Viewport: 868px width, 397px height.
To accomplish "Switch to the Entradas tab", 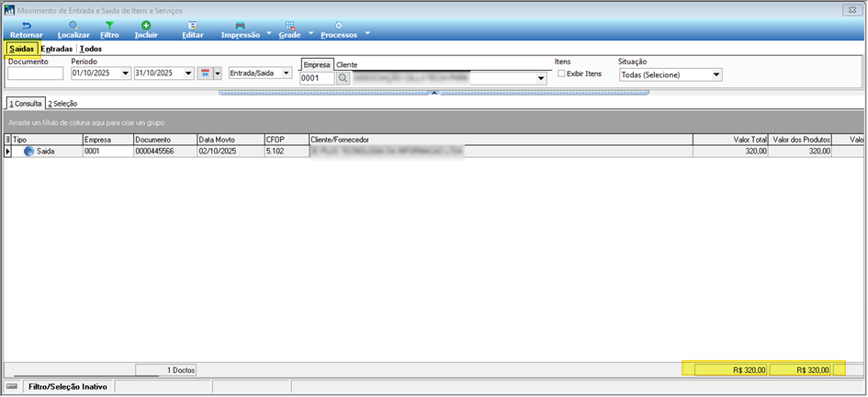I will (56, 49).
